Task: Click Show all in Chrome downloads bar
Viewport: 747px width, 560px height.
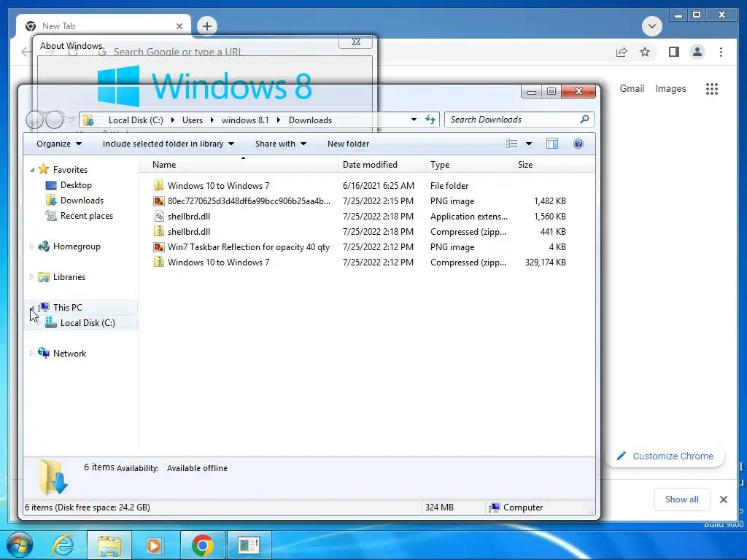Action: pyautogui.click(x=682, y=499)
